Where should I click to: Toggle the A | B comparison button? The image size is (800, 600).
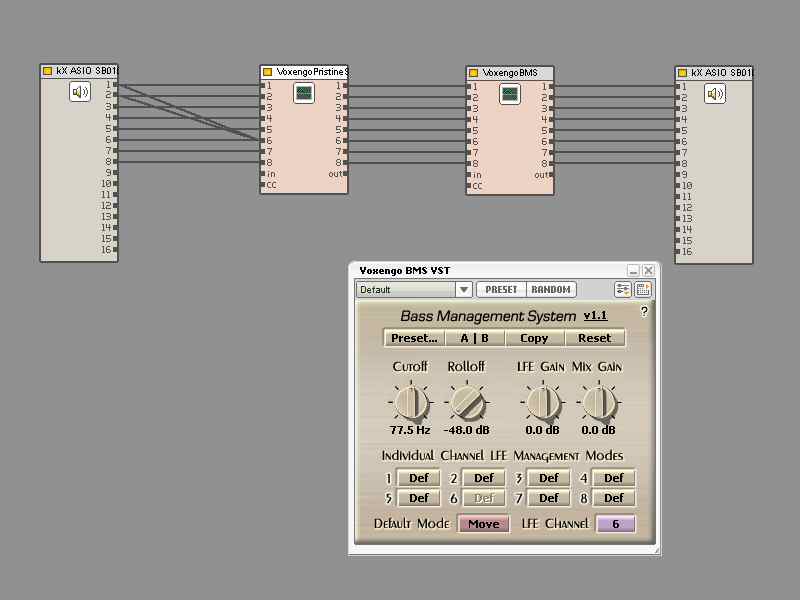tap(474, 338)
